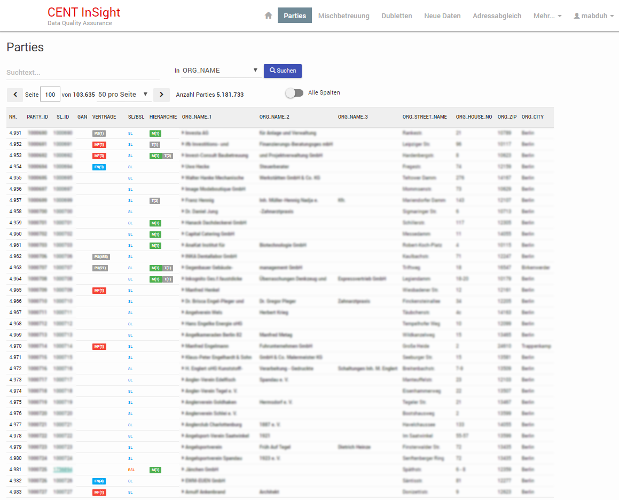
Task: Toggle the Alle Spalten switch
Action: click(x=294, y=93)
